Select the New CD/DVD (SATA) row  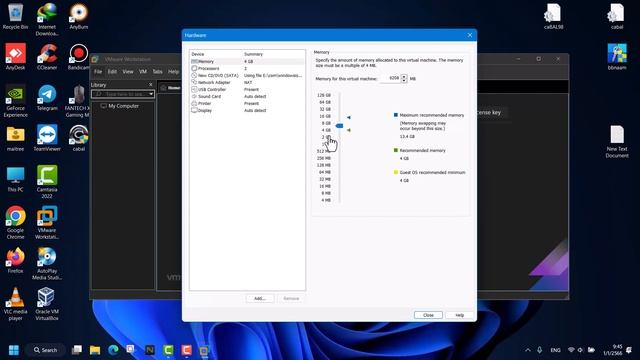tap(247, 76)
